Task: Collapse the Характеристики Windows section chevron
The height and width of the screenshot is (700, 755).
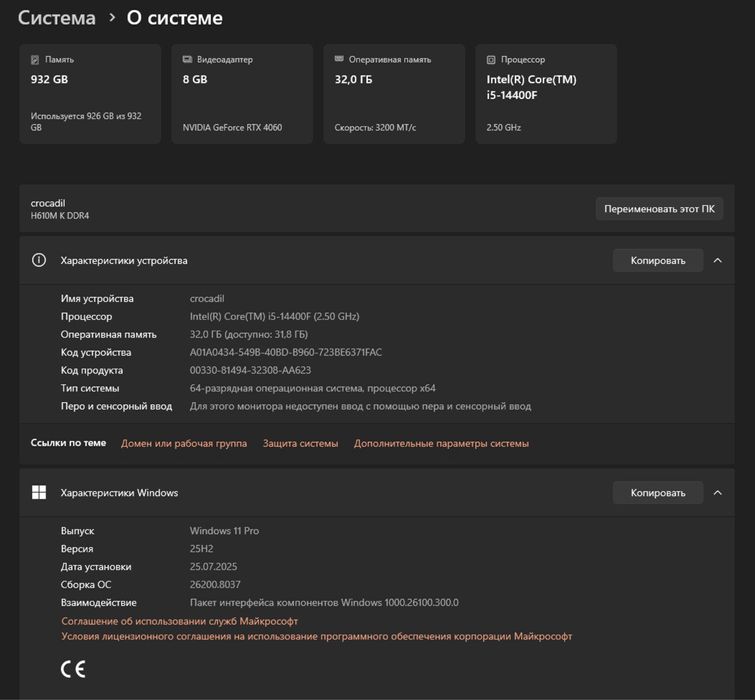Action: (717, 493)
